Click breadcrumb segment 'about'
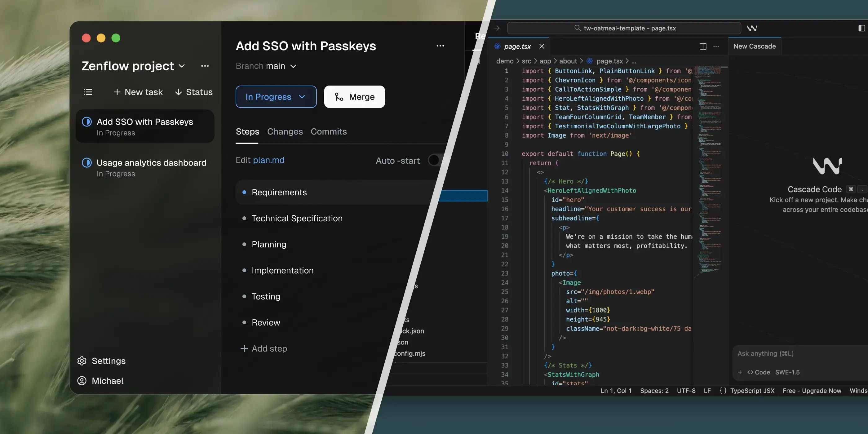This screenshot has height=434, width=868. pyautogui.click(x=568, y=61)
